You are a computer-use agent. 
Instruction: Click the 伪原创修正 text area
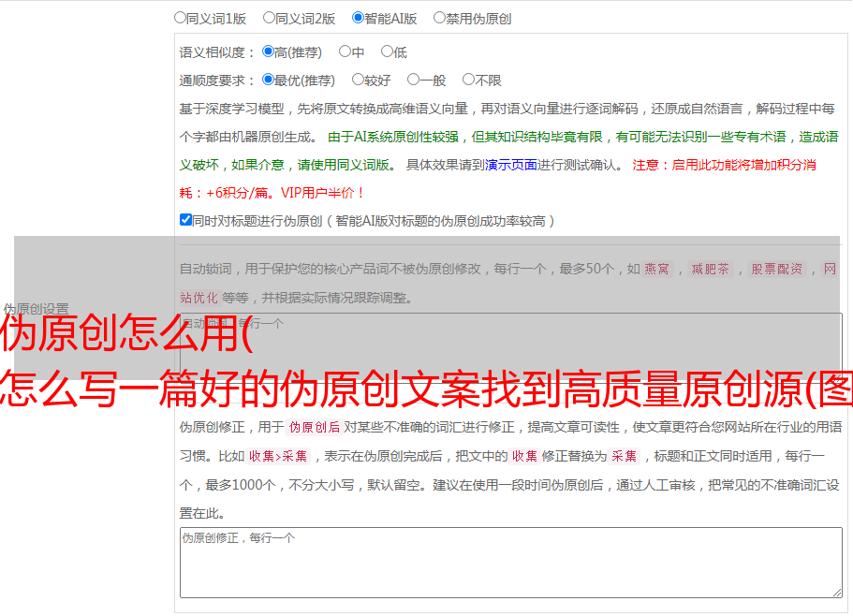511,563
